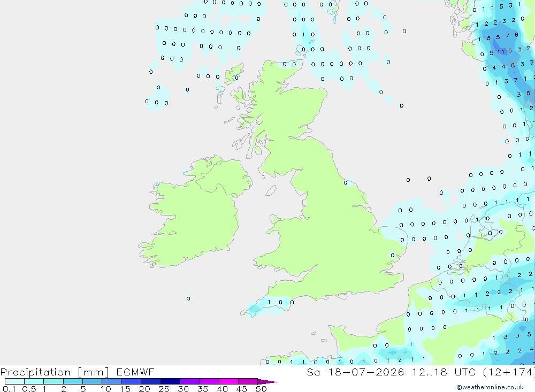Viewport: 535px width, 392px height.
Task: Click the '10' legend scale label
Action: pyautogui.click(x=105, y=389)
